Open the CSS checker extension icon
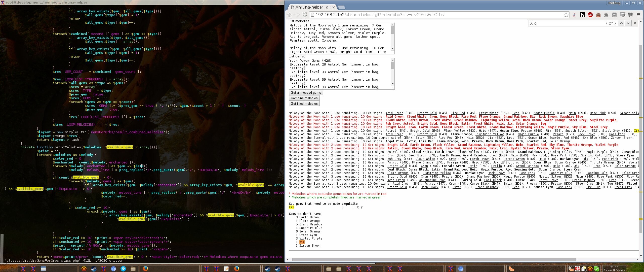Viewport: 644px width, 272px height. point(622,15)
